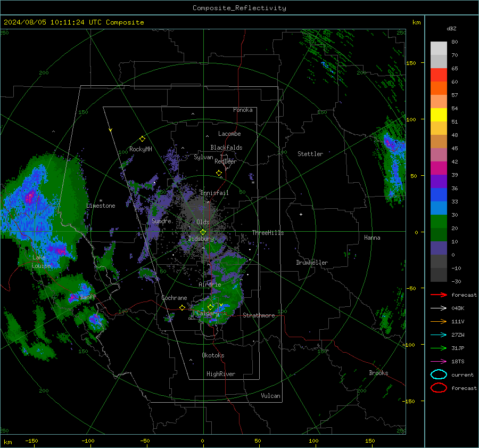The width and height of the screenshot is (479, 448).
Task: Click the Stettler city label
Action: 310,154
